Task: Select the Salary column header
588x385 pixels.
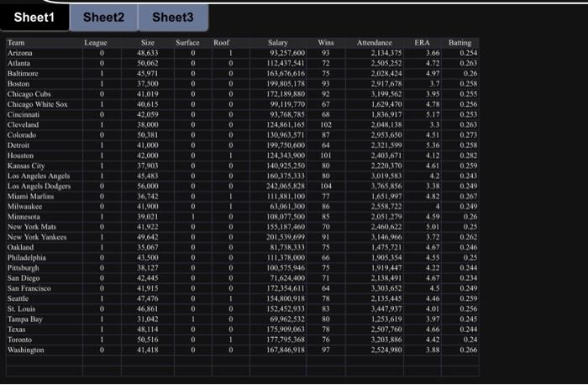Action: 278,43
